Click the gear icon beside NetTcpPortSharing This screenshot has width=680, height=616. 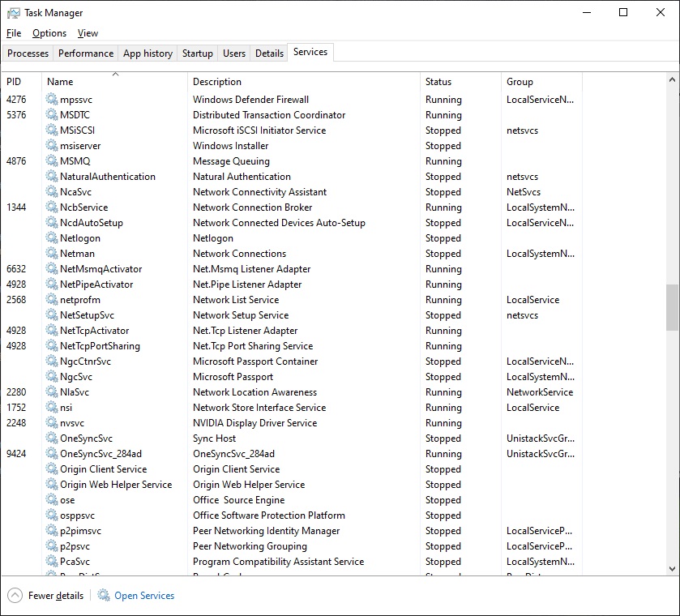tap(52, 345)
